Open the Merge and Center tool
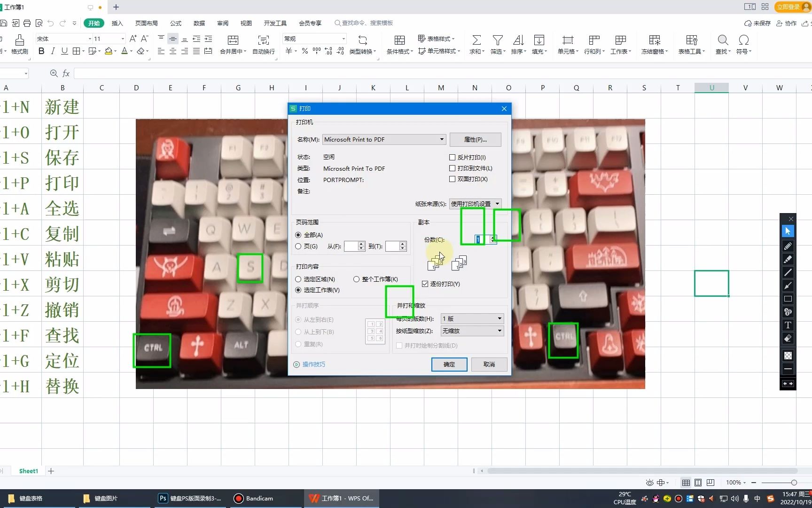Screen dimensions: 812x508 click(x=233, y=45)
